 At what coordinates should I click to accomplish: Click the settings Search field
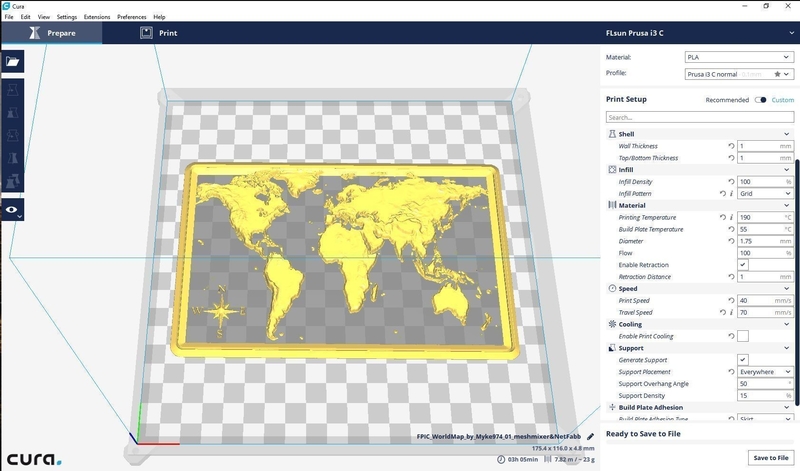(x=698, y=118)
